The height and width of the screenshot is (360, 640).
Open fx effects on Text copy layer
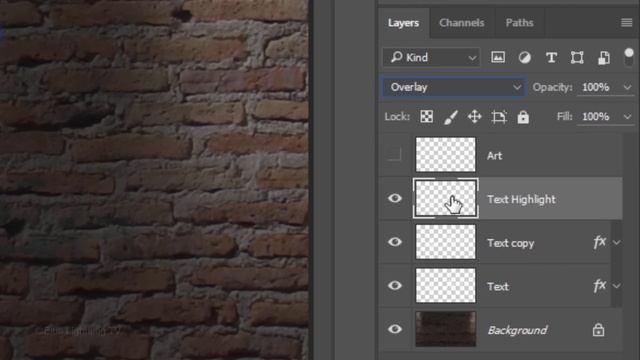coord(599,242)
